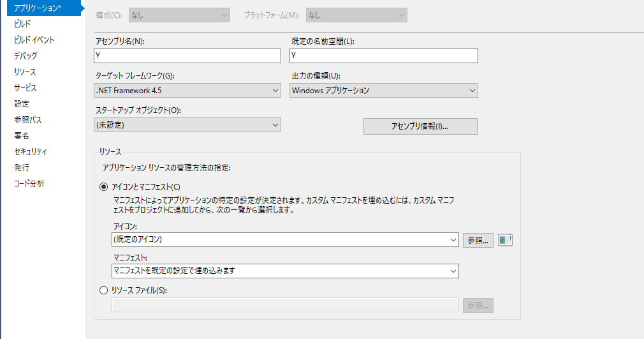Click the 参照 button next to icon field
This screenshot has height=339, width=644.
click(x=478, y=240)
